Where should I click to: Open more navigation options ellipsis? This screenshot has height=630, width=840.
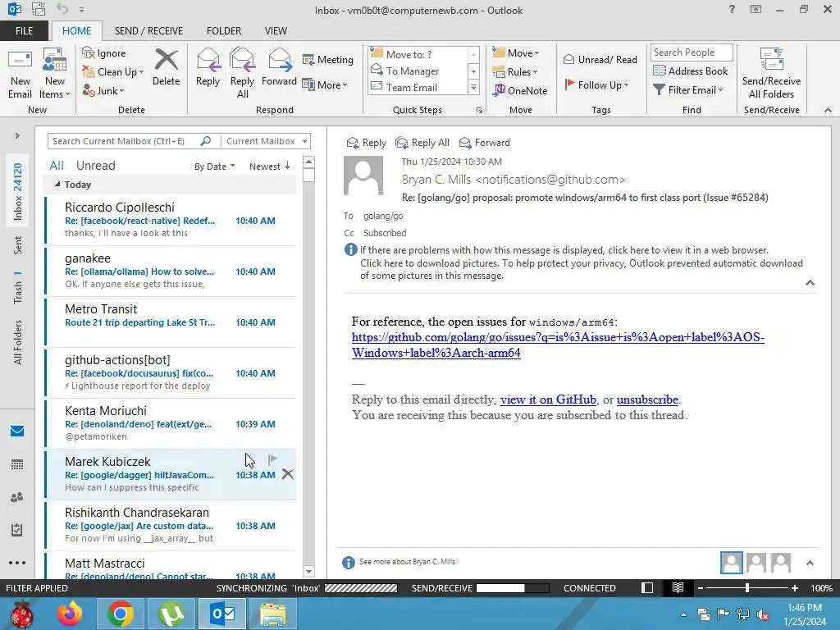point(17,563)
